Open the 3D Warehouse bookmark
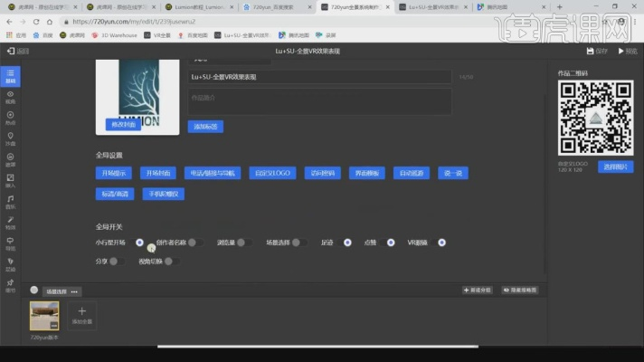Screen dimensions: 644x362 point(116,35)
